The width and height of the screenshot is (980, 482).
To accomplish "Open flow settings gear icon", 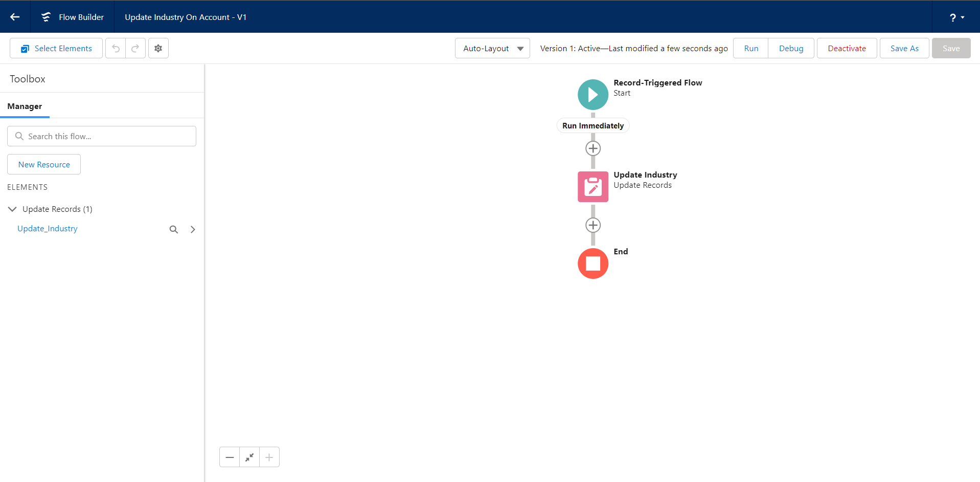I will [x=158, y=48].
